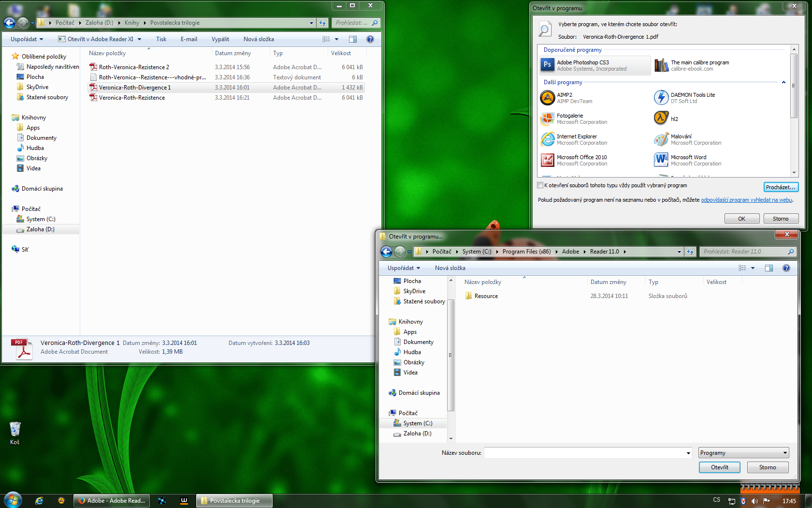This screenshot has width=812, height=508.
Task: Launch Internet Explorer from taskbar
Action: point(39,501)
